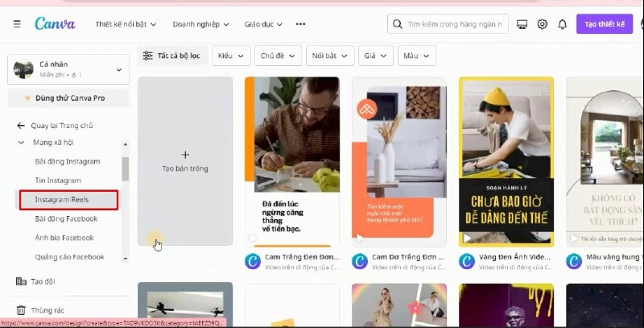Click 'Cam Đỏ Trắng Đơn...' title text

pos(408,257)
